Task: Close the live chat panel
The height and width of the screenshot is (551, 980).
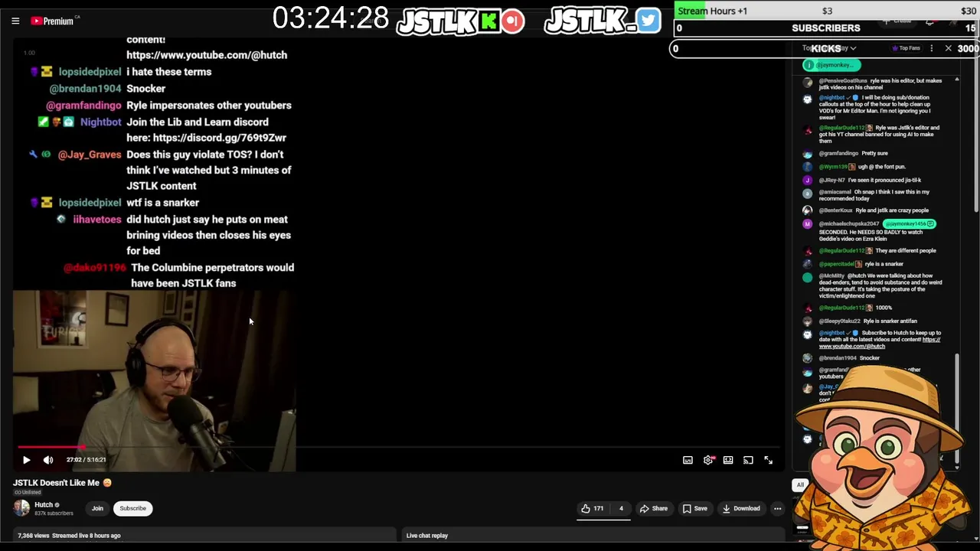Action: (x=948, y=48)
